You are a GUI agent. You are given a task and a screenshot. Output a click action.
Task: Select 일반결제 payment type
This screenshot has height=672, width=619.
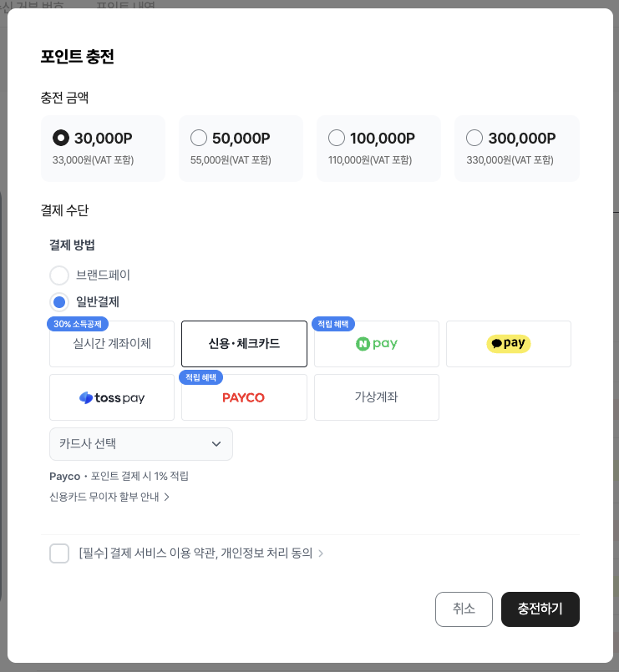[59, 301]
